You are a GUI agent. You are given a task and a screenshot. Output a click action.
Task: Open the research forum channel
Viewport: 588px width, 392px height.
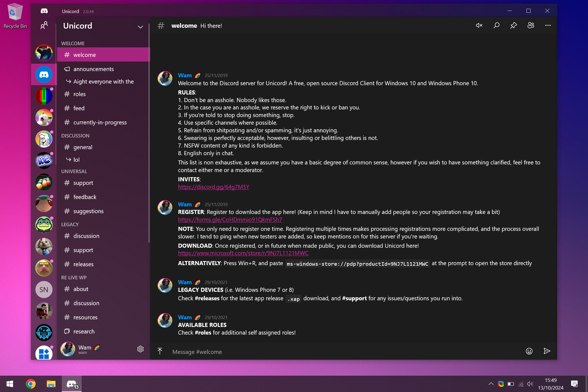[x=103, y=331]
